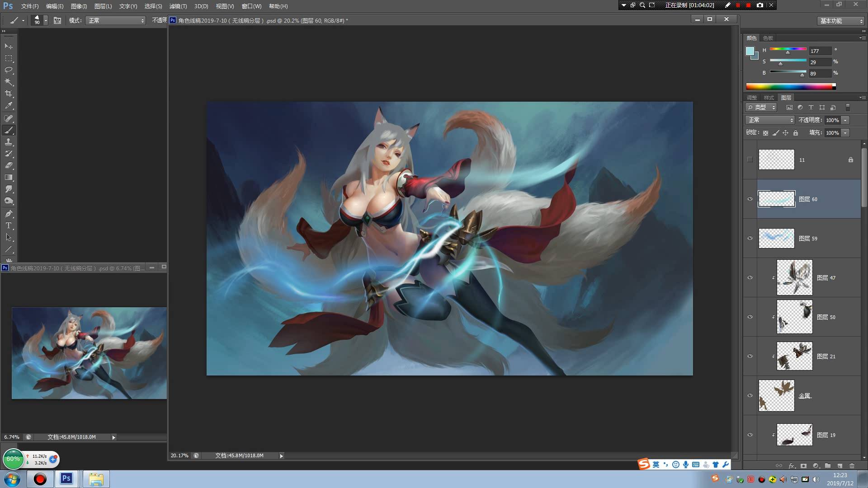Hide layer 图层 21
868x488 pixels.
pos(750,356)
